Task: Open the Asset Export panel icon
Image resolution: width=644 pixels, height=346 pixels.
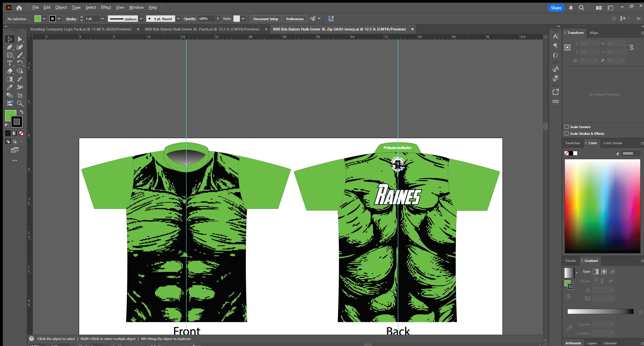Action: [555, 92]
